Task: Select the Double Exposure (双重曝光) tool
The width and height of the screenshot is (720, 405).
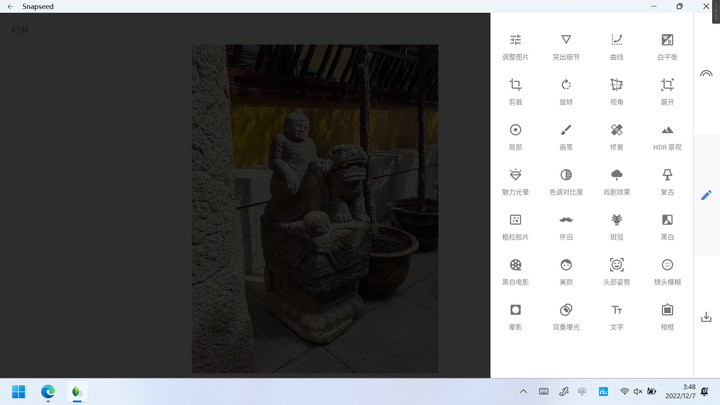Action: point(566,316)
